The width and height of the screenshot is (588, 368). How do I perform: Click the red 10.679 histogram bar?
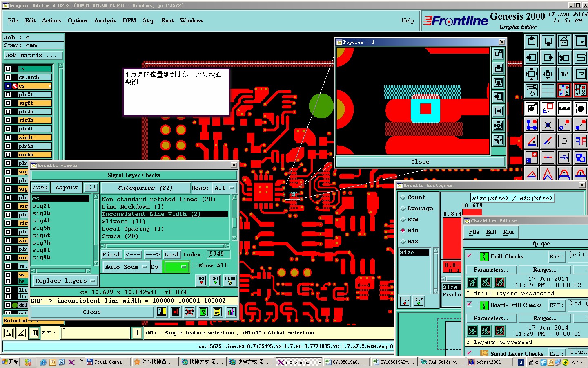click(472, 212)
